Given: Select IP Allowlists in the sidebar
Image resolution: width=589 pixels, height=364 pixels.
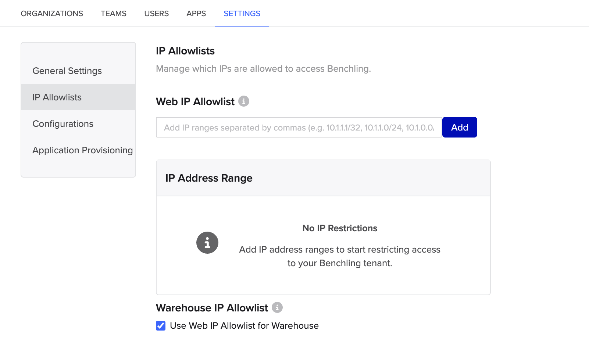Looking at the screenshot, I should pos(57,97).
